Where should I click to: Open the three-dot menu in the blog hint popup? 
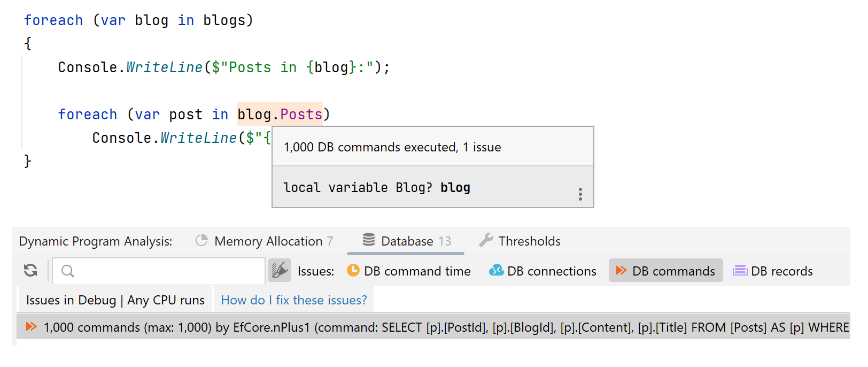click(580, 194)
